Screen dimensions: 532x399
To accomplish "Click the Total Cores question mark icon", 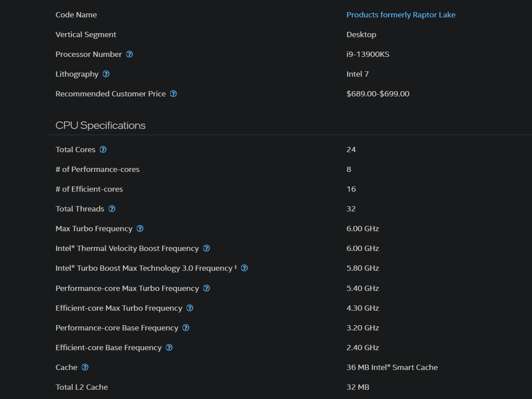I will 103,150.
